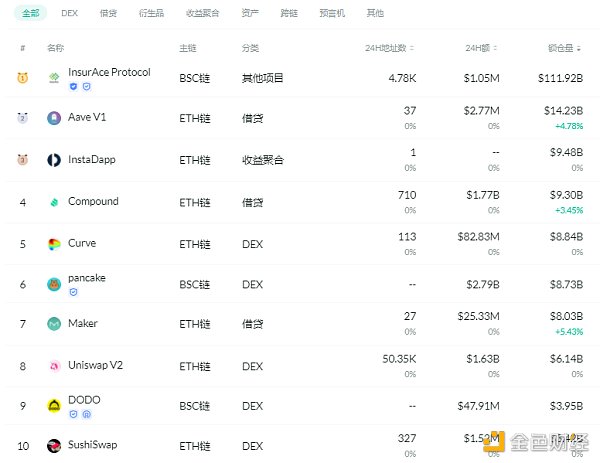Select the 借贷 category tab

click(x=108, y=13)
